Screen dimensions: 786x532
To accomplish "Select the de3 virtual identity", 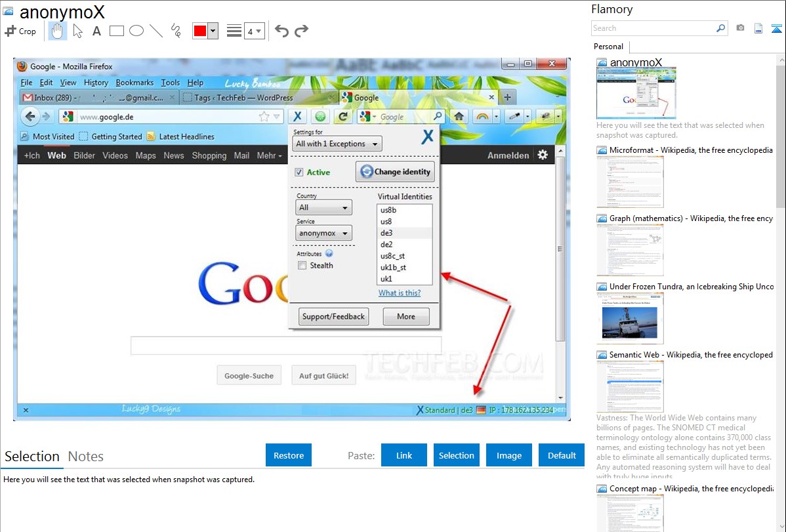I will [x=404, y=233].
